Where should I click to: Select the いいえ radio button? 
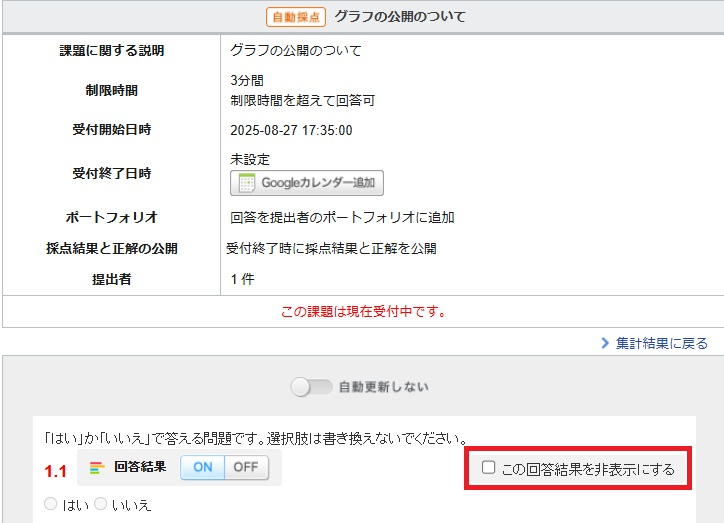coord(100,505)
